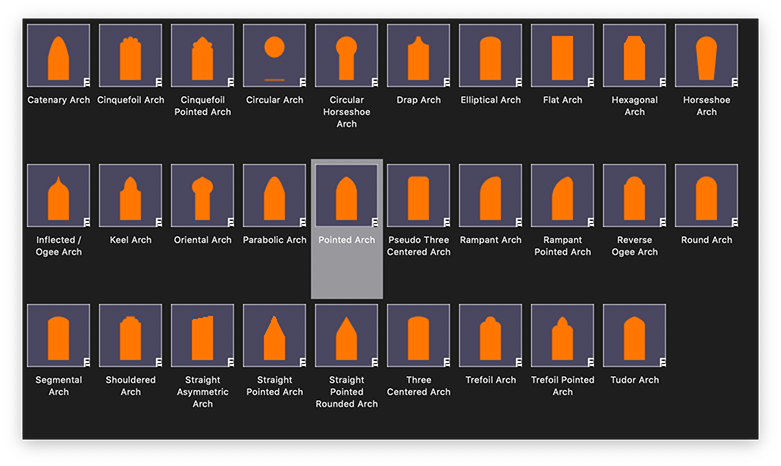Choose the Cinquefoil Arch thumbnail
This screenshot has height=466, width=781.
click(x=130, y=56)
